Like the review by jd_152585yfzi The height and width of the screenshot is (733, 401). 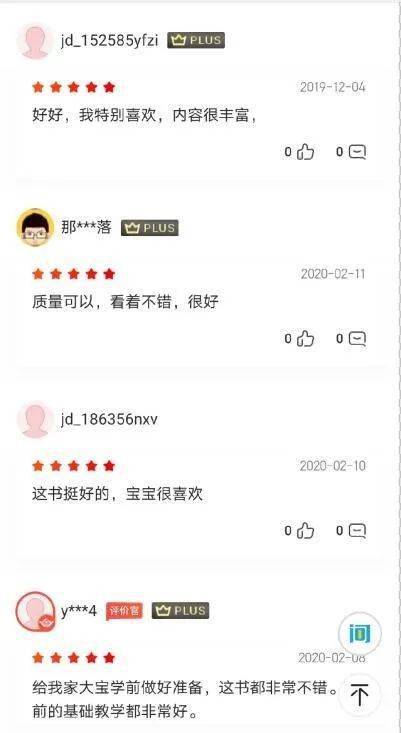pyautogui.click(x=300, y=152)
